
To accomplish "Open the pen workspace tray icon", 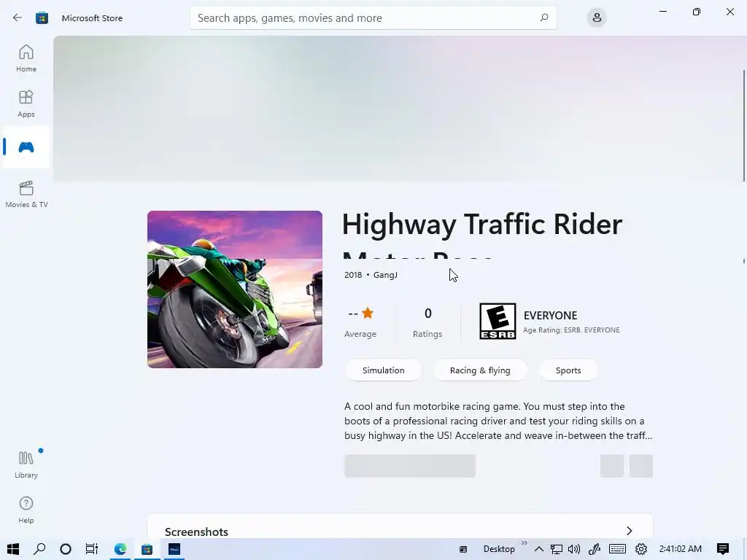I will (x=595, y=548).
